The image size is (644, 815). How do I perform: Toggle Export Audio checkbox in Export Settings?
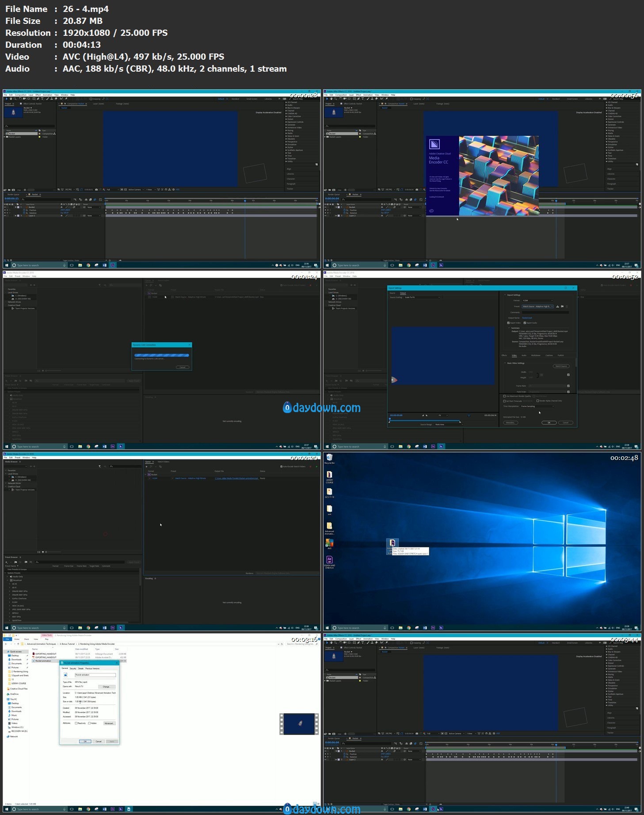click(x=525, y=323)
